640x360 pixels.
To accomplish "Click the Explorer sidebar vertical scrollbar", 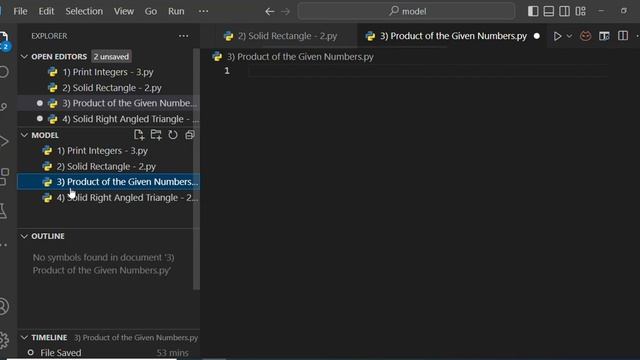I will pos(196,169).
